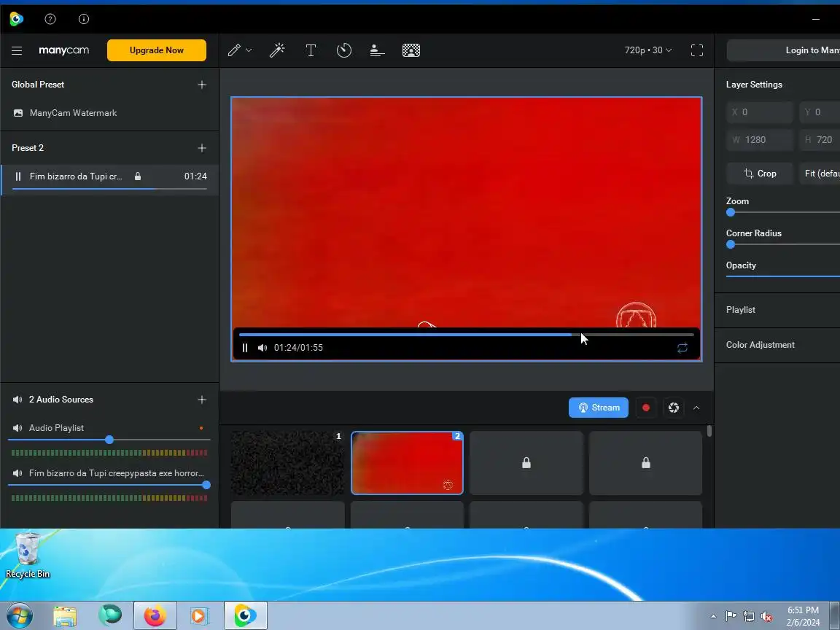Click the Stream button
This screenshot has width=840, height=630.
click(x=599, y=408)
